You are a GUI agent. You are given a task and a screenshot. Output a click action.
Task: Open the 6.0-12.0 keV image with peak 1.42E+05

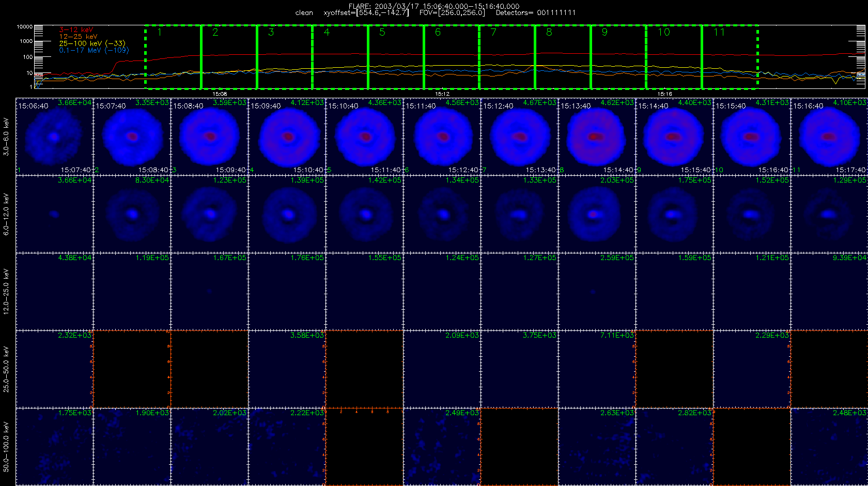(x=364, y=214)
